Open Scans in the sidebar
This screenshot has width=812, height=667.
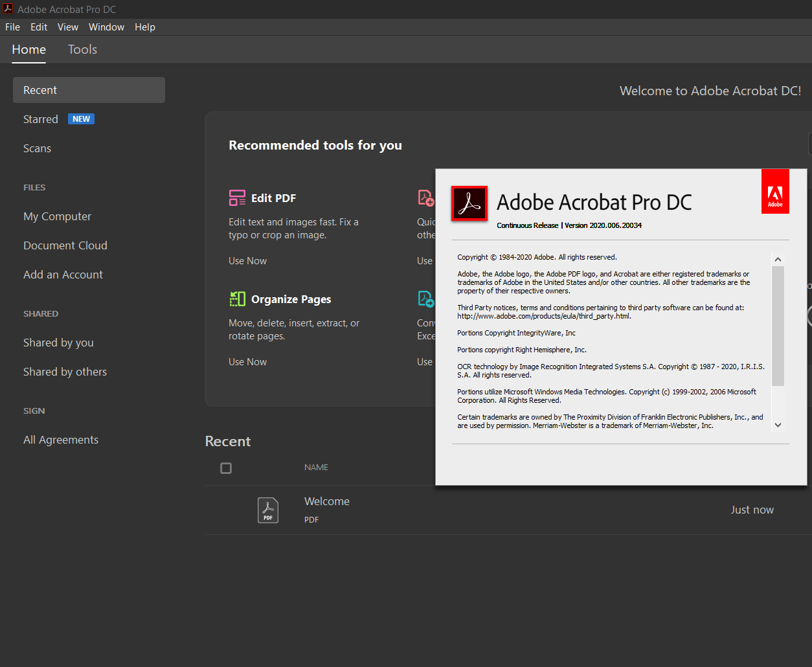pos(37,148)
